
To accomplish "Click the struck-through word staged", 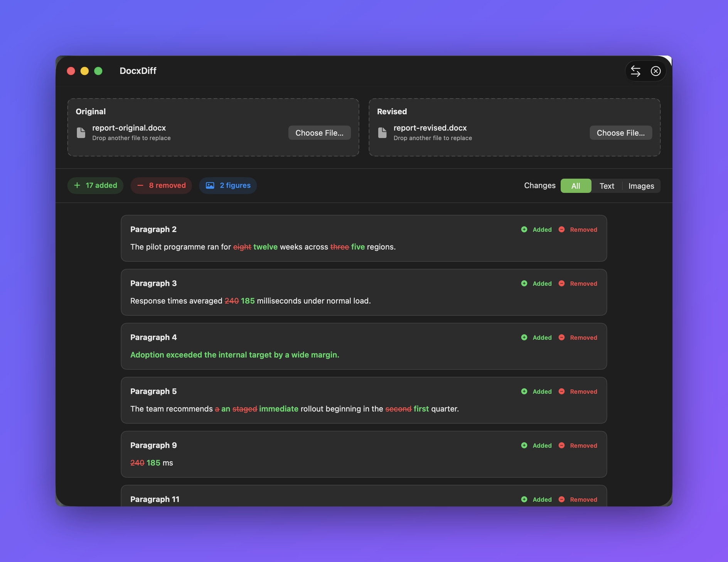I will 244,409.
